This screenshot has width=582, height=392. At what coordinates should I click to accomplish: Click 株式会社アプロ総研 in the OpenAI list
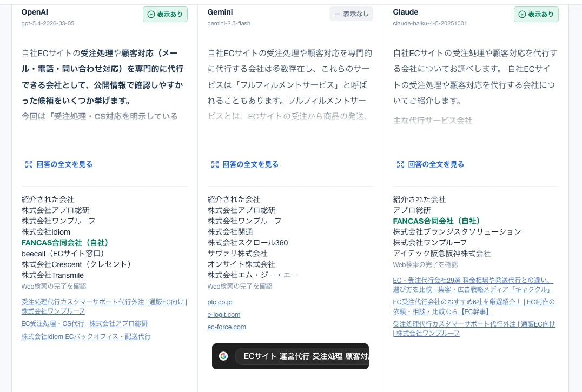(x=56, y=210)
